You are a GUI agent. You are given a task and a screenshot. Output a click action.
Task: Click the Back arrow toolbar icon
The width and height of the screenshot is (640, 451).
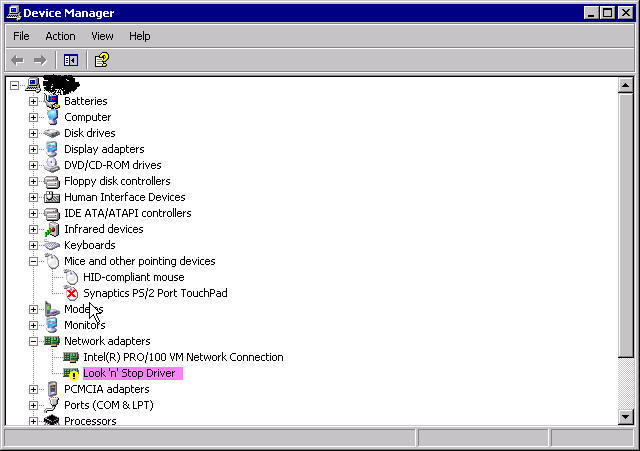coord(17,60)
